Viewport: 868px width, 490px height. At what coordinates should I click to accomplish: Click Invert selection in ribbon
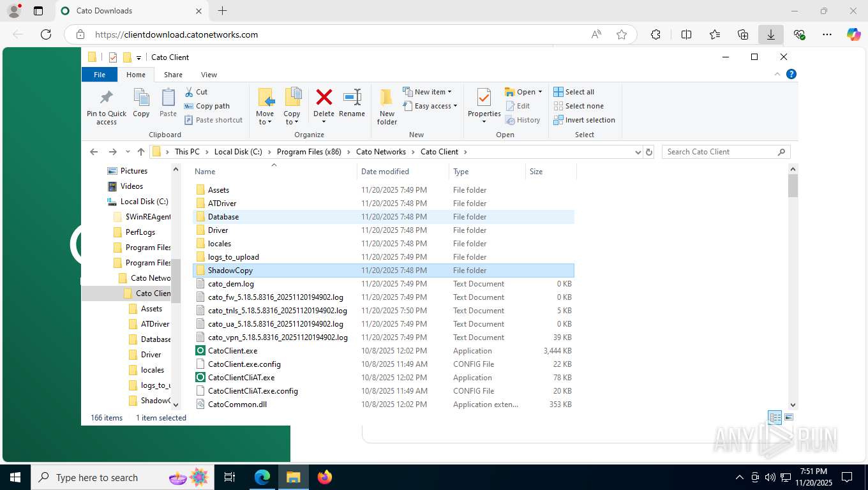tap(584, 120)
